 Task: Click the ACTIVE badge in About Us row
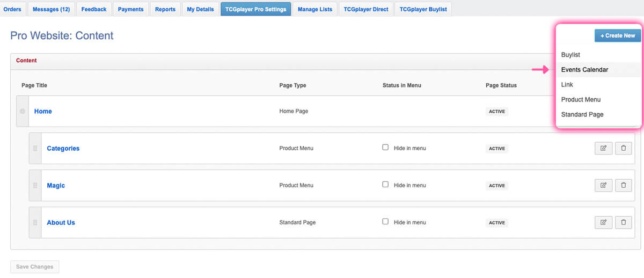coord(496,223)
